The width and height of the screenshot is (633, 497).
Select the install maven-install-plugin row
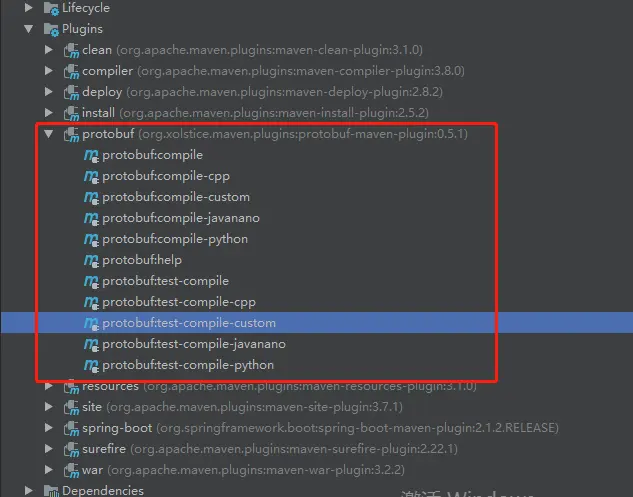click(255, 113)
